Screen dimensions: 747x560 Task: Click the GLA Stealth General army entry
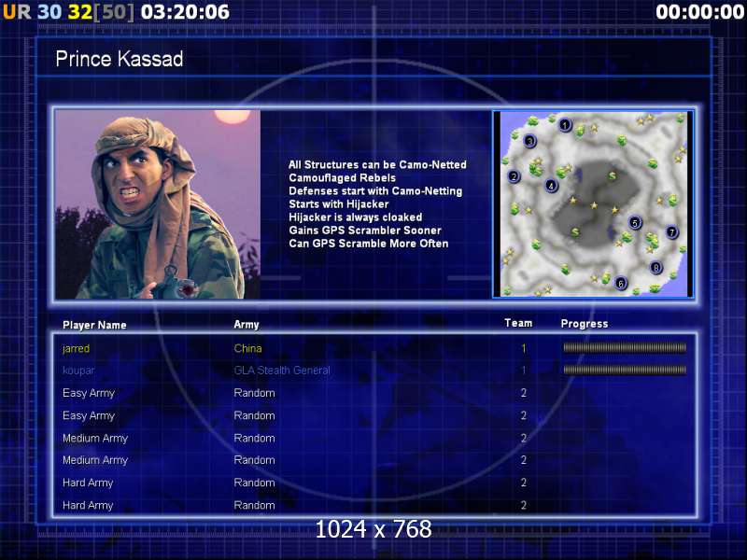pos(282,371)
